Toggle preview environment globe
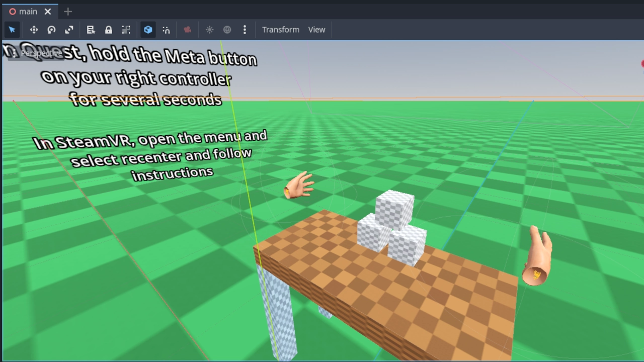Screen dimensions: 644x362 click(x=227, y=30)
